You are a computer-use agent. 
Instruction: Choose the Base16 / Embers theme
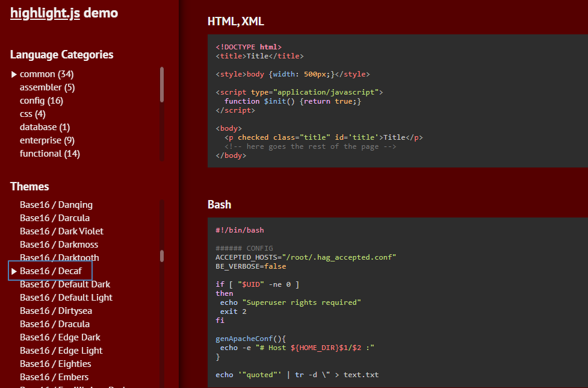pyautogui.click(x=54, y=377)
